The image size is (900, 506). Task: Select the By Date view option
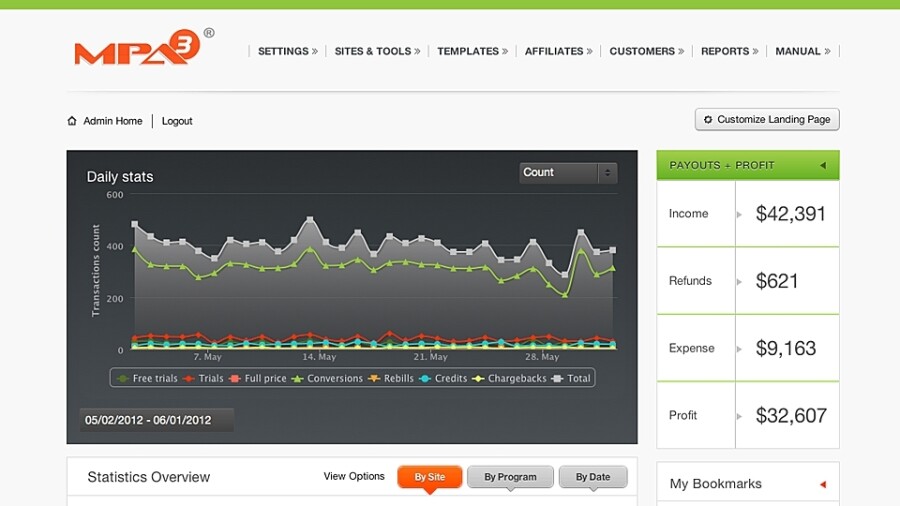point(592,477)
